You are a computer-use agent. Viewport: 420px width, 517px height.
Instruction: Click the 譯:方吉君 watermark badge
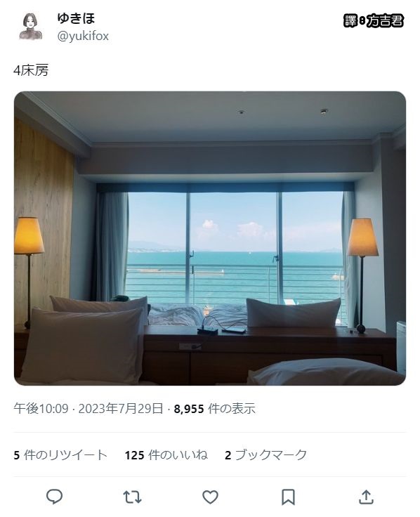pyautogui.click(x=374, y=21)
